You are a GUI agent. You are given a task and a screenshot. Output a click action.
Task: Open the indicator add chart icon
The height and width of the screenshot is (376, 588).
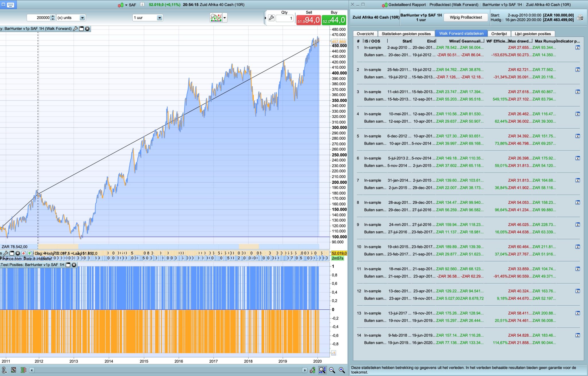coord(216,18)
